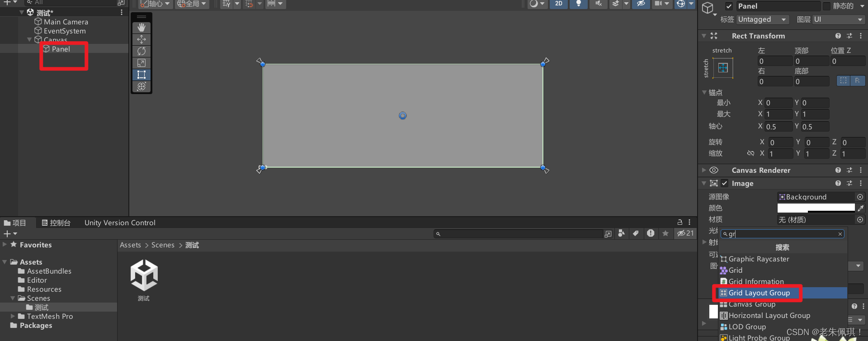The height and width of the screenshot is (341, 868).
Task: Select the Move tool in scene toolbar
Action: pos(142,39)
